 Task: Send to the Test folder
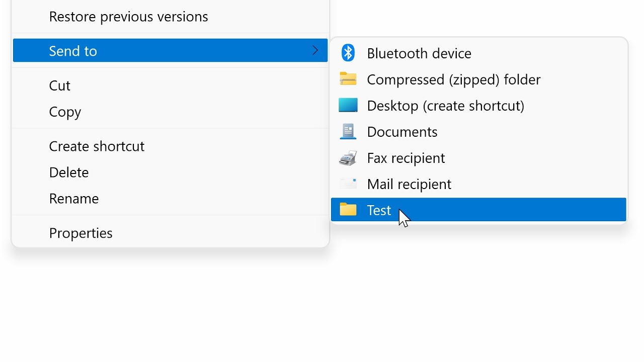click(x=478, y=210)
